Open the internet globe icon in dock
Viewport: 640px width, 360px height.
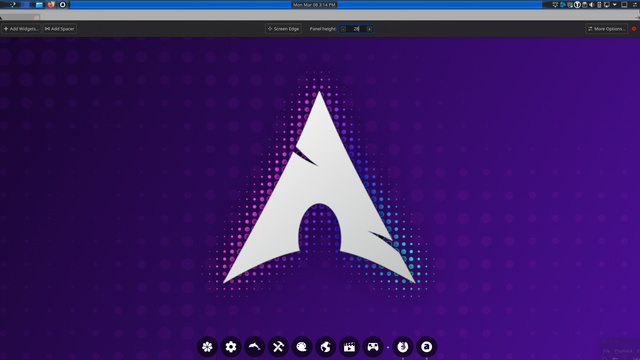(326, 347)
